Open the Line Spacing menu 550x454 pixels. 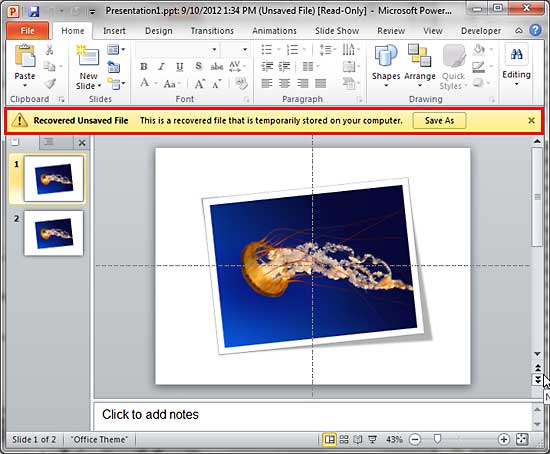tap(327, 50)
